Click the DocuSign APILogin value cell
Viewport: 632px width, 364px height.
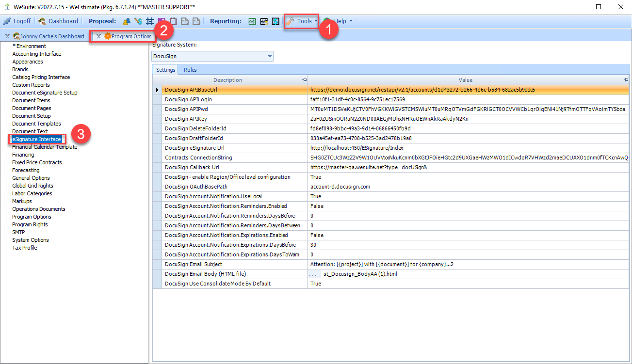(468, 99)
